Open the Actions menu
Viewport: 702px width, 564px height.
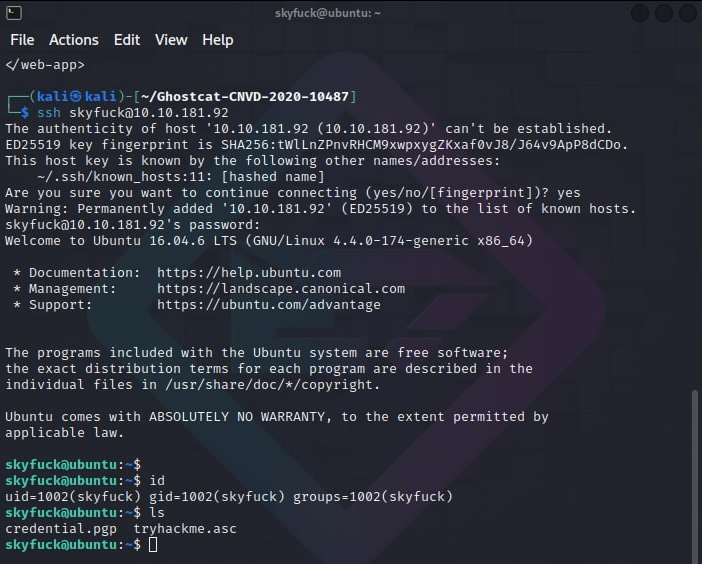[x=74, y=40]
